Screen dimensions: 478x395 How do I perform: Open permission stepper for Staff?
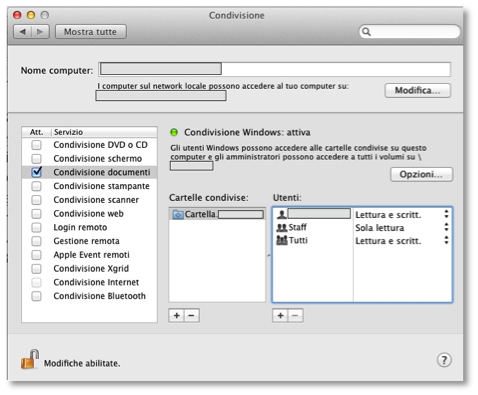click(x=446, y=227)
